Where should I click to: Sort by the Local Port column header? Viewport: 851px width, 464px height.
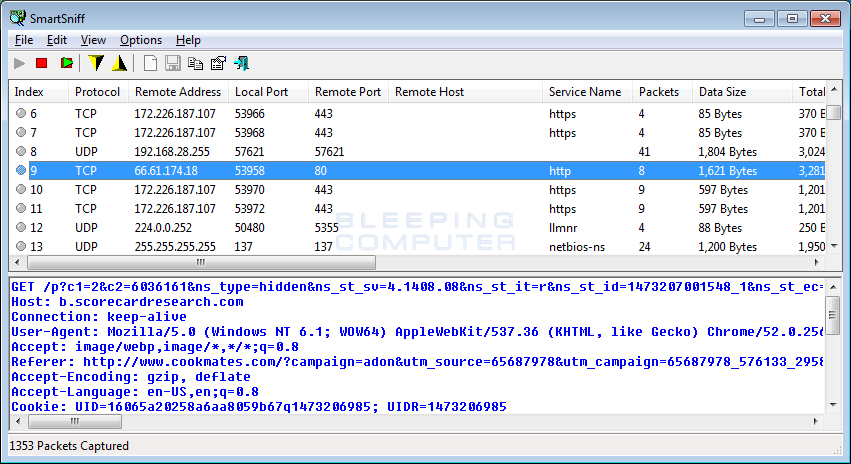click(269, 92)
